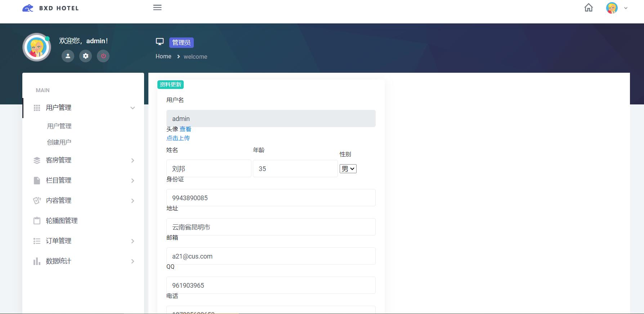
Task: Expand the top-right avatar dropdown arrow
Action: pos(626,8)
